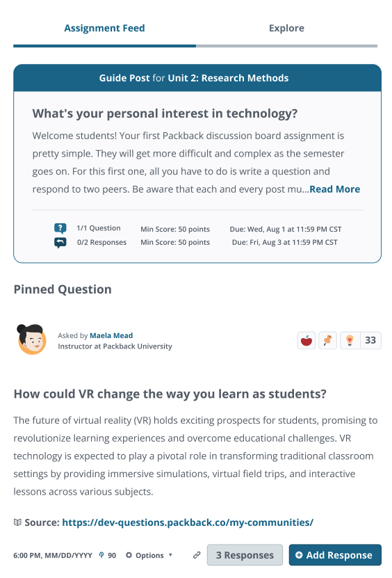
Task: Click the book icon beside Source
Action: pyautogui.click(x=17, y=522)
